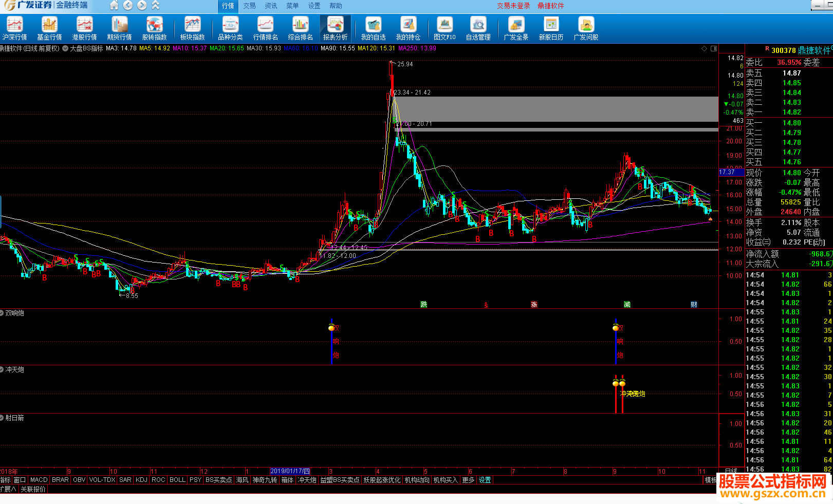Open 广发全景 panorama view

pyautogui.click(x=516, y=29)
